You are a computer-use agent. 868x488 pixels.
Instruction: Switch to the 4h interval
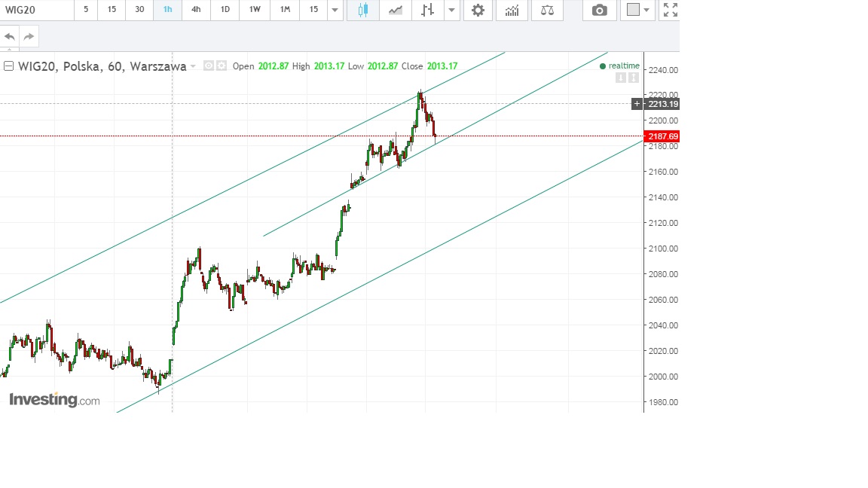196,10
